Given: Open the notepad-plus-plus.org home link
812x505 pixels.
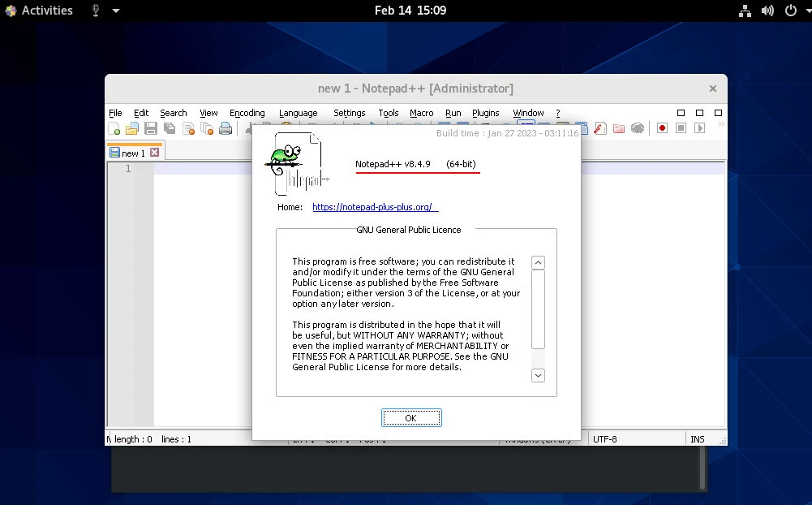Looking at the screenshot, I should (x=372, y=207).
